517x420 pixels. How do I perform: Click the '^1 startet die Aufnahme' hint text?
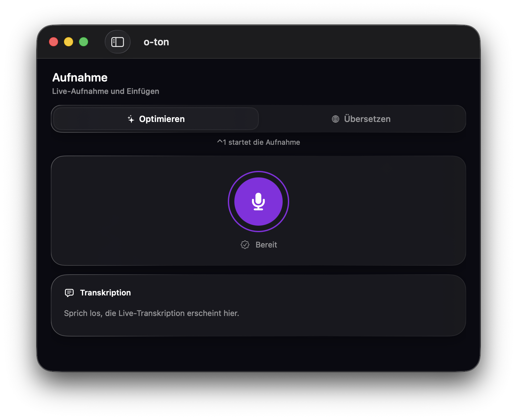click(x=258, y=142)
